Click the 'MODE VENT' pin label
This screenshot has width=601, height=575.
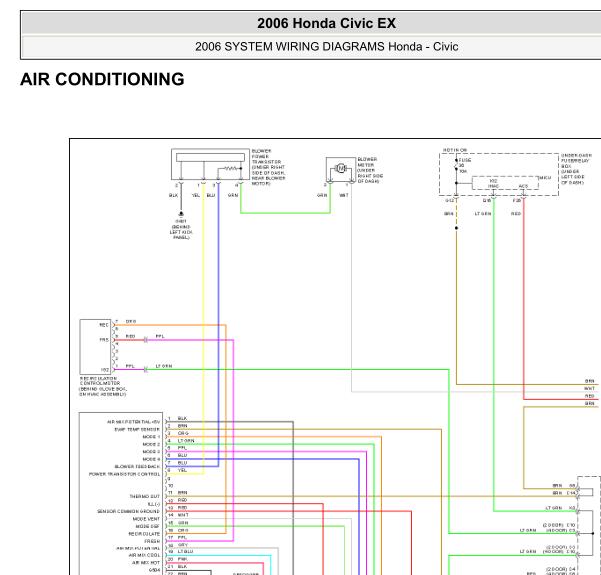146,519
